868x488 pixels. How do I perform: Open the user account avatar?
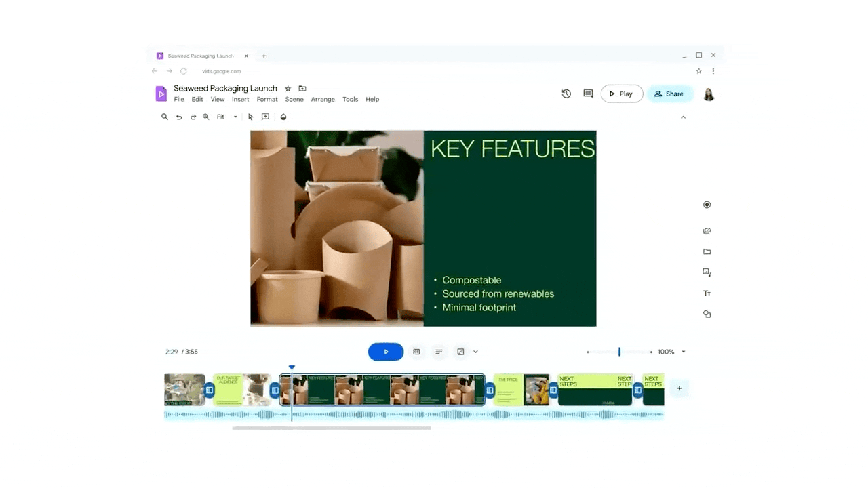[709, 94]
